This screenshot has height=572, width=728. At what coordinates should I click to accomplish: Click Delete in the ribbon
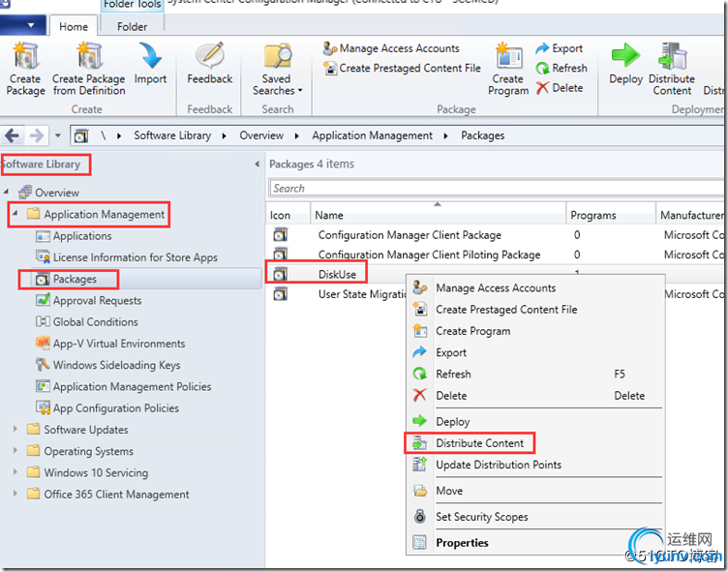coord(559,88)
